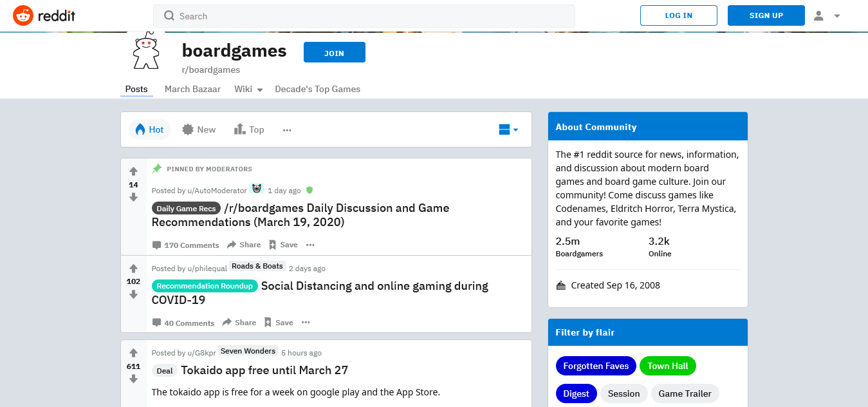
Task: Open the Decade's Top Games tab
Action: pyautogui.click(x=317, y=89)
